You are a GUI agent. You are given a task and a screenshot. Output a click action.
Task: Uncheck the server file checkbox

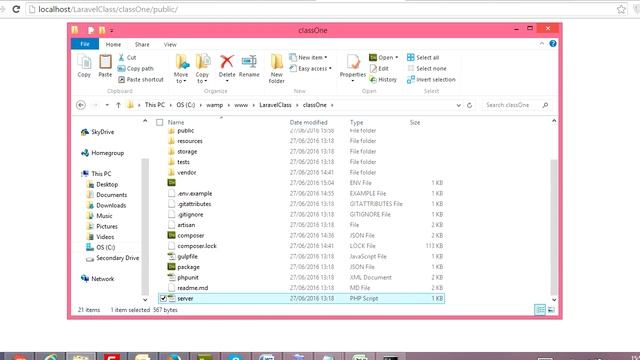click(163, 299)
